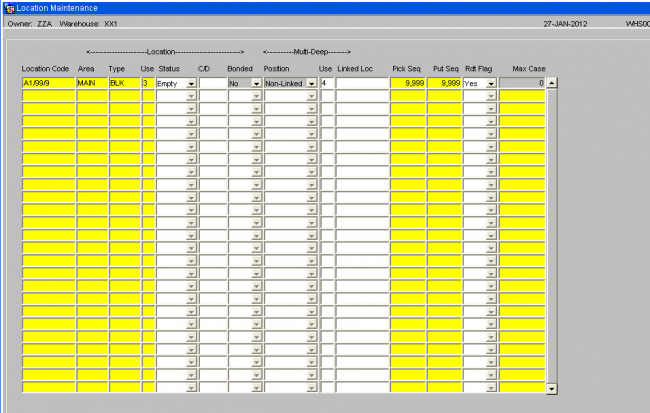
Task: Click the Linked Loc field in first row
Action: (362, 83)
